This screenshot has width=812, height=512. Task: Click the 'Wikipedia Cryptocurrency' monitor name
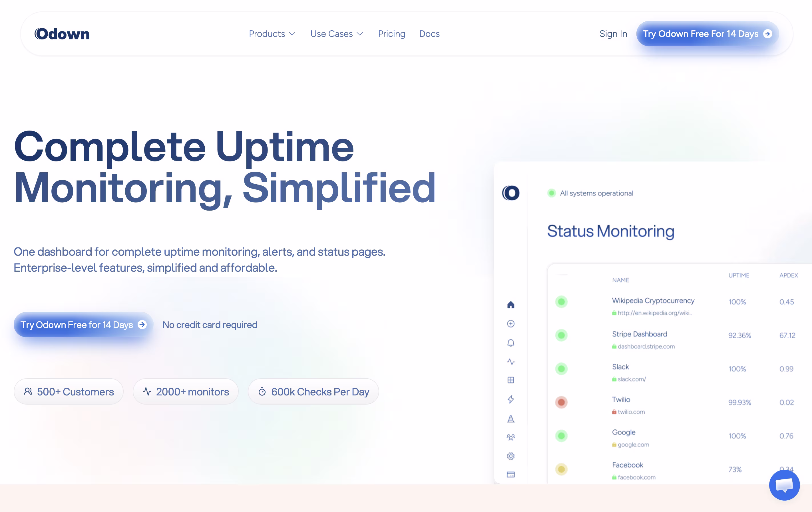(653, 300)
